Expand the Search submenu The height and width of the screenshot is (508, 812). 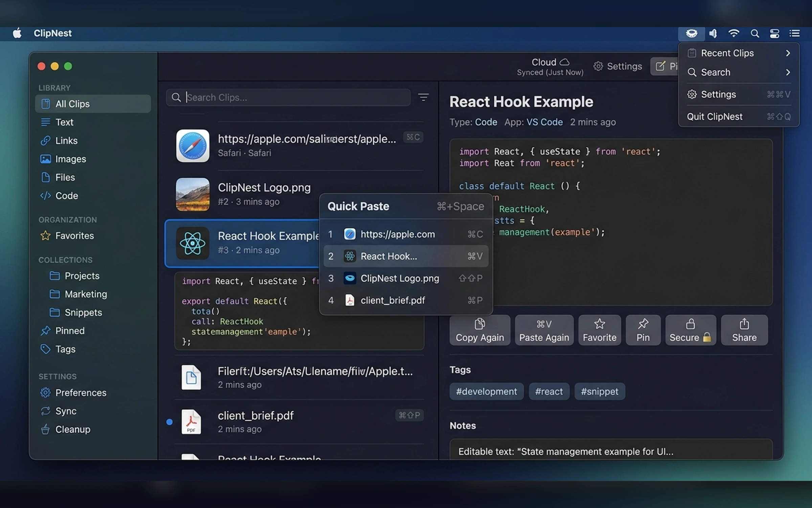(x=739, y=72)
